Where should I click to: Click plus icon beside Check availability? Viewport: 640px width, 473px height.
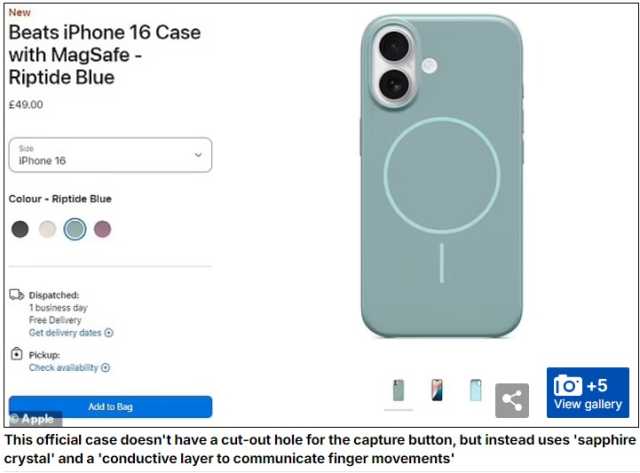105,368
